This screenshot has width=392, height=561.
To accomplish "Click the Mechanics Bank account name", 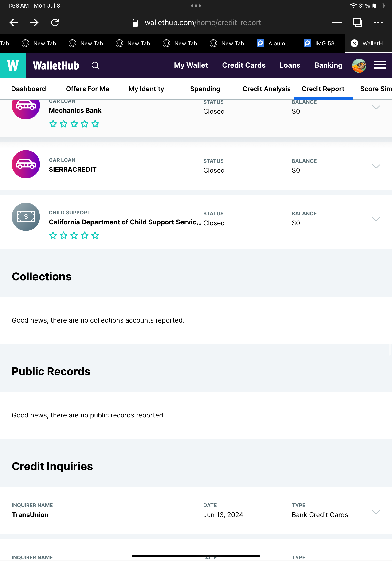I will pos(75,110).
